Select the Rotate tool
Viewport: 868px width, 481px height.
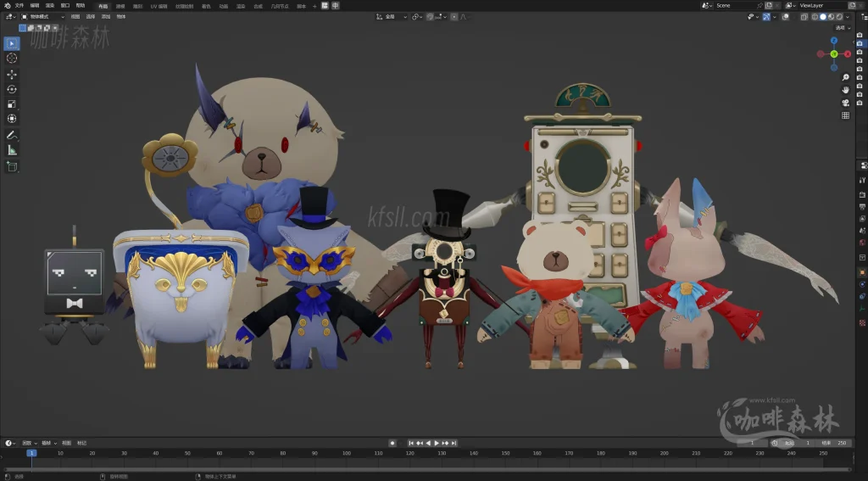tap(12, 89)
